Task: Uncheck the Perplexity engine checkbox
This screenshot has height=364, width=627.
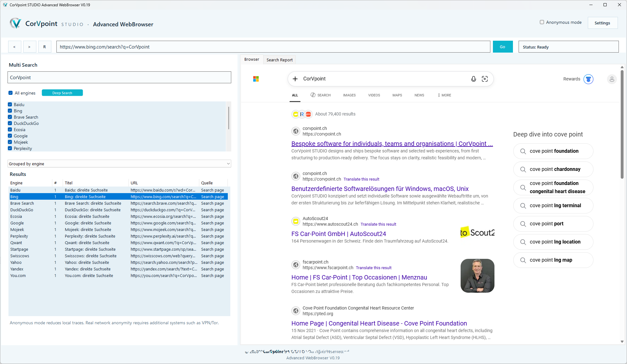Action: coord(10,148)
